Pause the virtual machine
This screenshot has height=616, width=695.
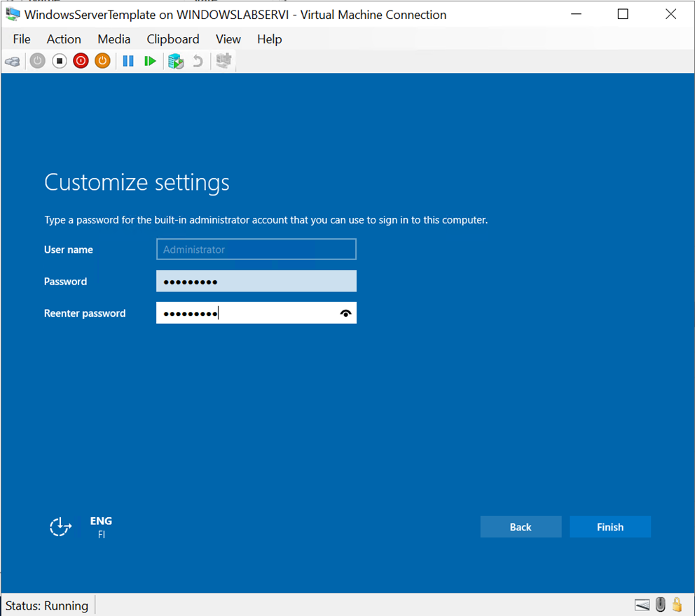(128, 62)
